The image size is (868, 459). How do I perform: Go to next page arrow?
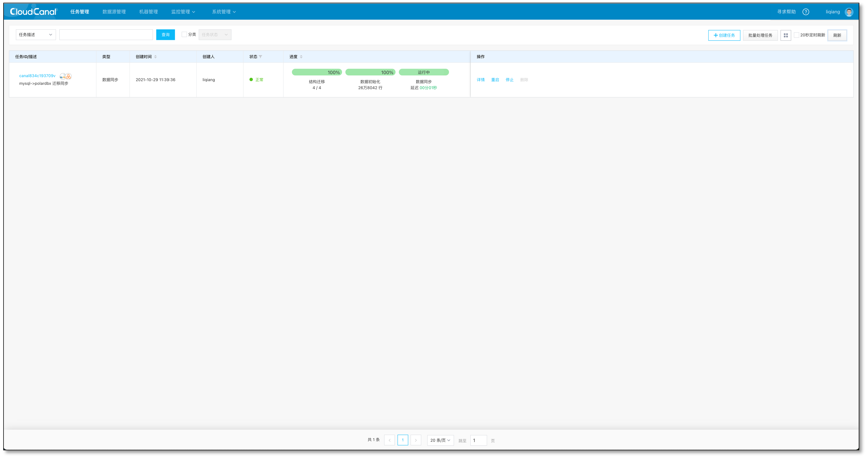point(416,440)
